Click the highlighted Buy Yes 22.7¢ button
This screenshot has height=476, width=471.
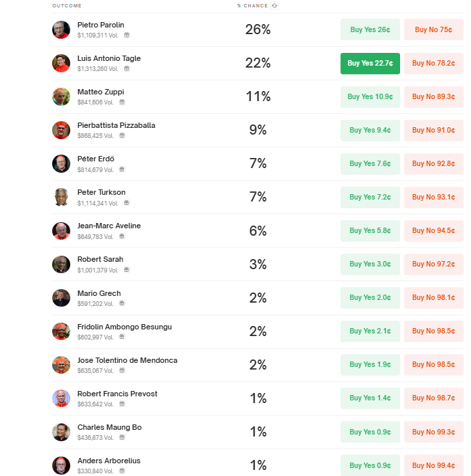click(370, 64)
